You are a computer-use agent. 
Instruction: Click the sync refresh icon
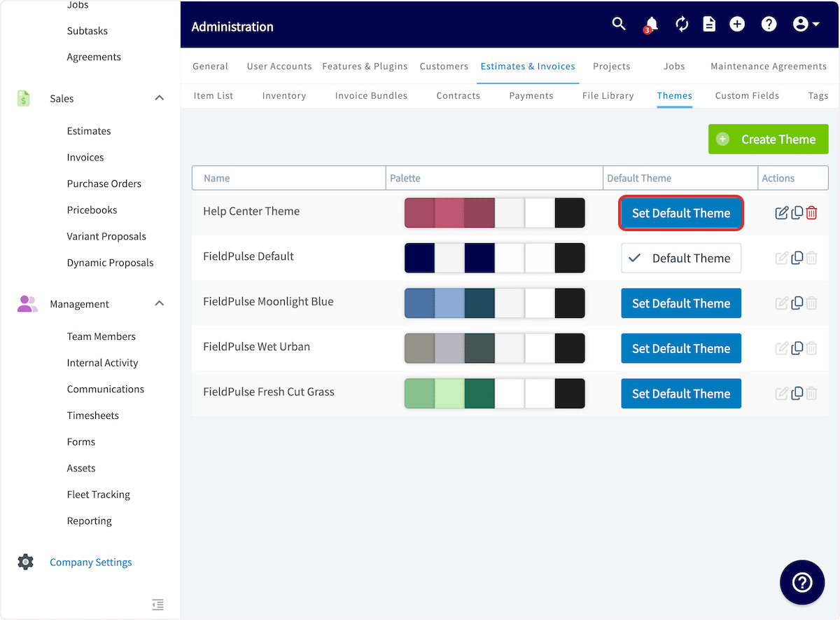pos(682,25)
